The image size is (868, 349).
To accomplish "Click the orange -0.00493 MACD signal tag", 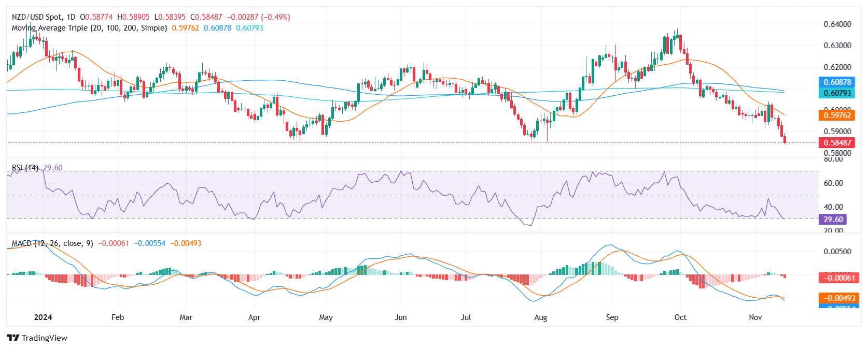I will (x=837, y=298).
